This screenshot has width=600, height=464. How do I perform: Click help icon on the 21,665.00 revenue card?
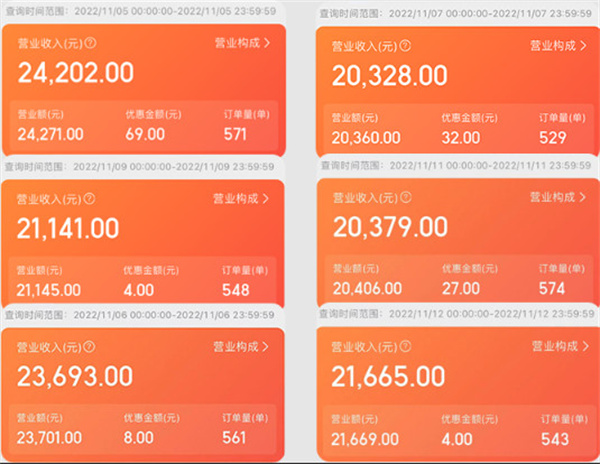pos(405,346)
